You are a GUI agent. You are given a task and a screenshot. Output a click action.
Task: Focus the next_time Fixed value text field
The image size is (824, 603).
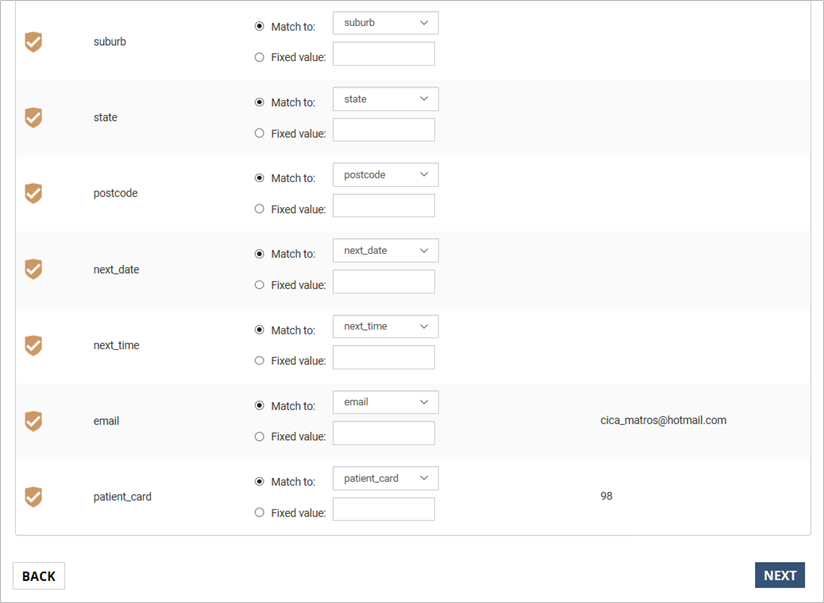click(384, 357)
